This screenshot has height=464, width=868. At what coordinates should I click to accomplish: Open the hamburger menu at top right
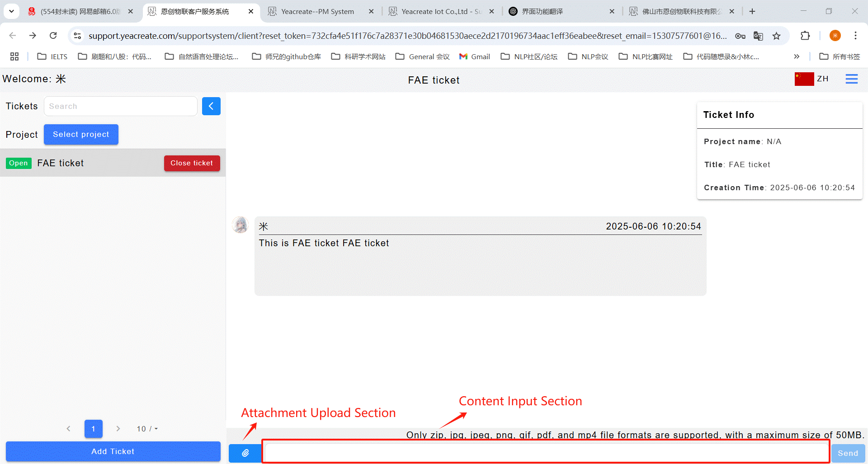click(x=851, y=79)
